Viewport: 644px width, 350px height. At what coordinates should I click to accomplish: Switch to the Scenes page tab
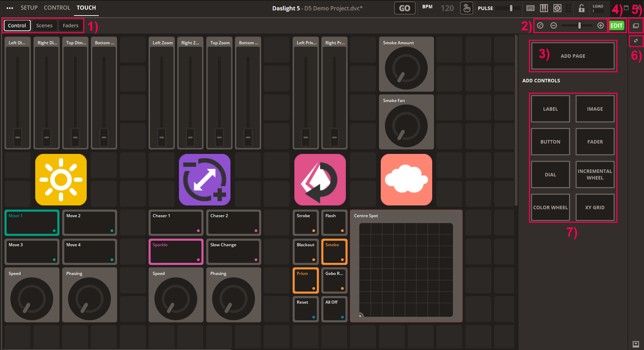(44, 26)
